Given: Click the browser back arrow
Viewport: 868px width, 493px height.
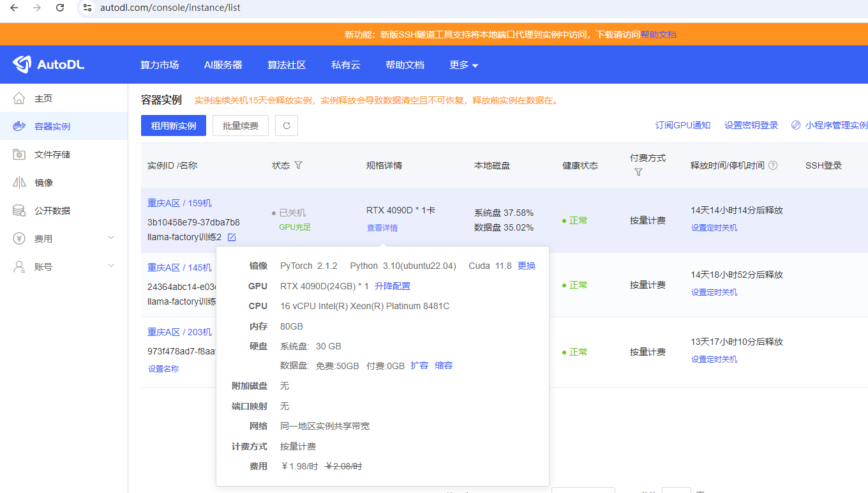Looking at the screenshot, I should (14, 8).
